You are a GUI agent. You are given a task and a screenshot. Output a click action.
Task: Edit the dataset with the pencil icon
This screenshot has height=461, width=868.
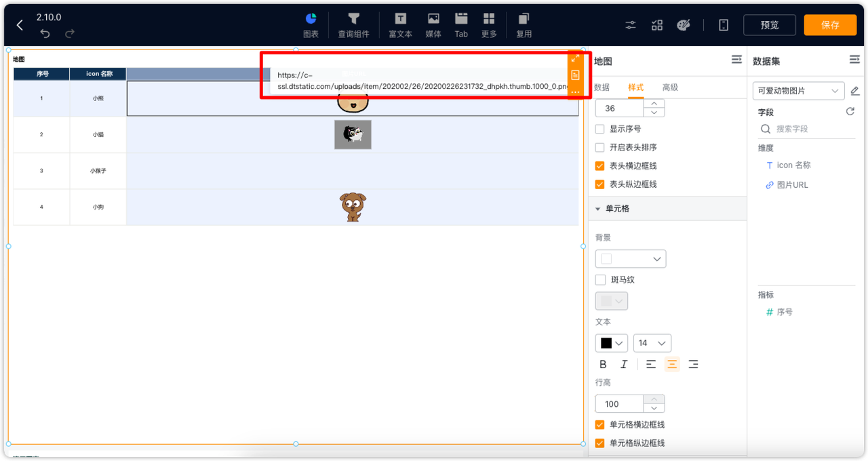point(854,91)
